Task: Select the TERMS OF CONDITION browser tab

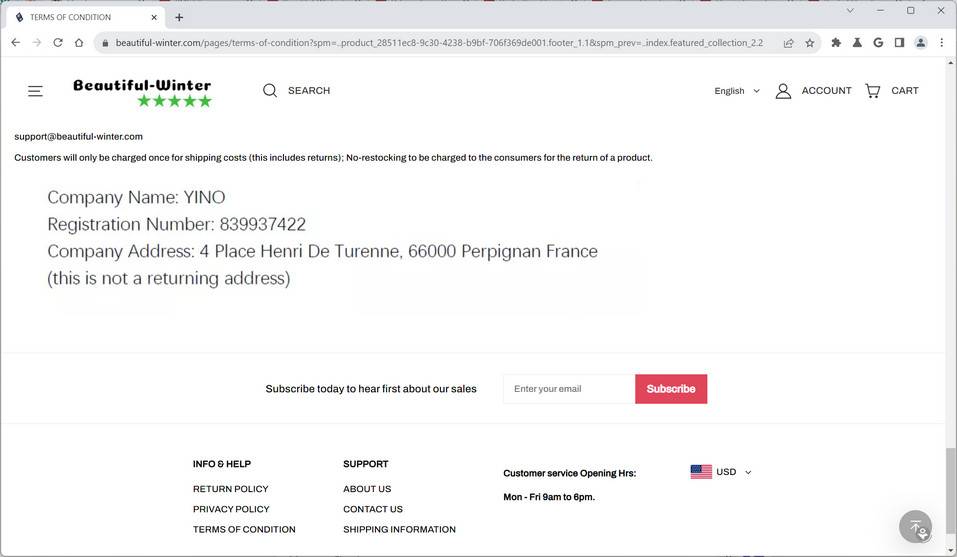Action: (85, 17)
